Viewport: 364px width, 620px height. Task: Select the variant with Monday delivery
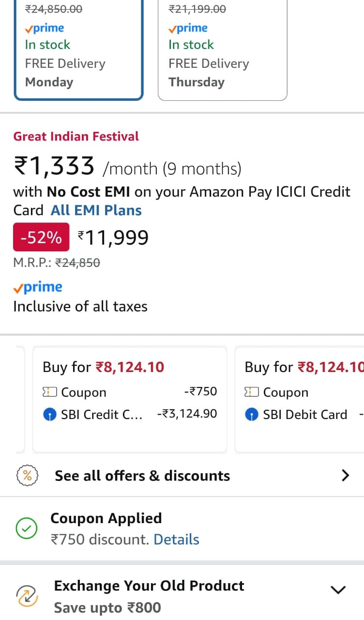[x=78, y=48]
